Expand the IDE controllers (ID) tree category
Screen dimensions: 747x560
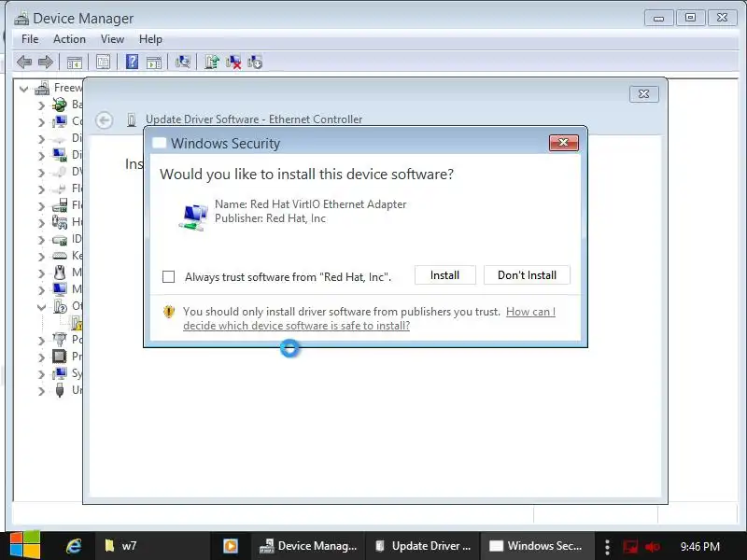point(41,240)
